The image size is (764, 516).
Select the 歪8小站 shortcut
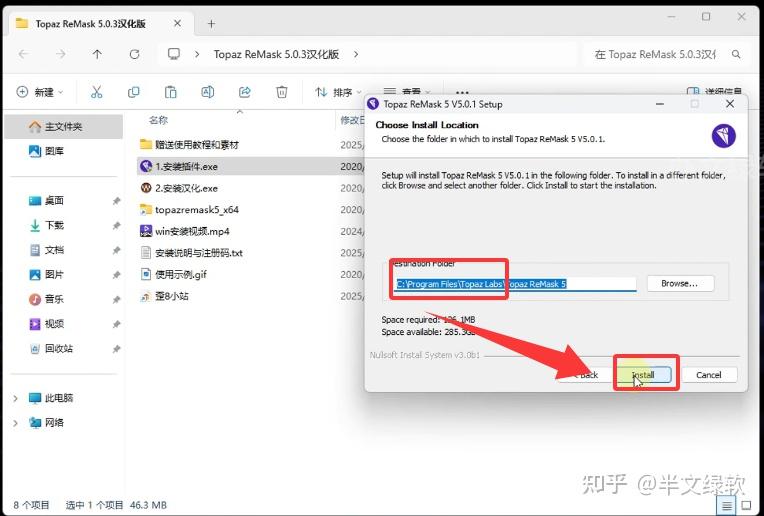tap(165, 296)
